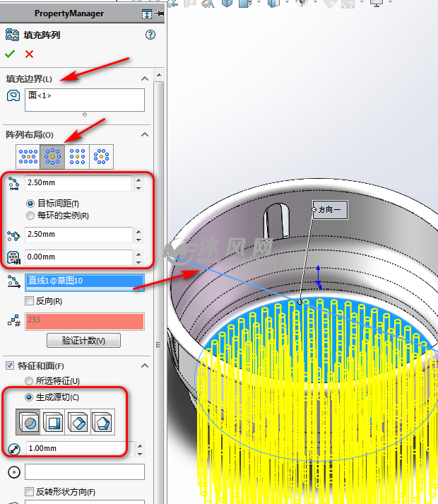438x504 pixels.
Task: Choose the polygon seed cut shape
Action: (x=102, y=422)
